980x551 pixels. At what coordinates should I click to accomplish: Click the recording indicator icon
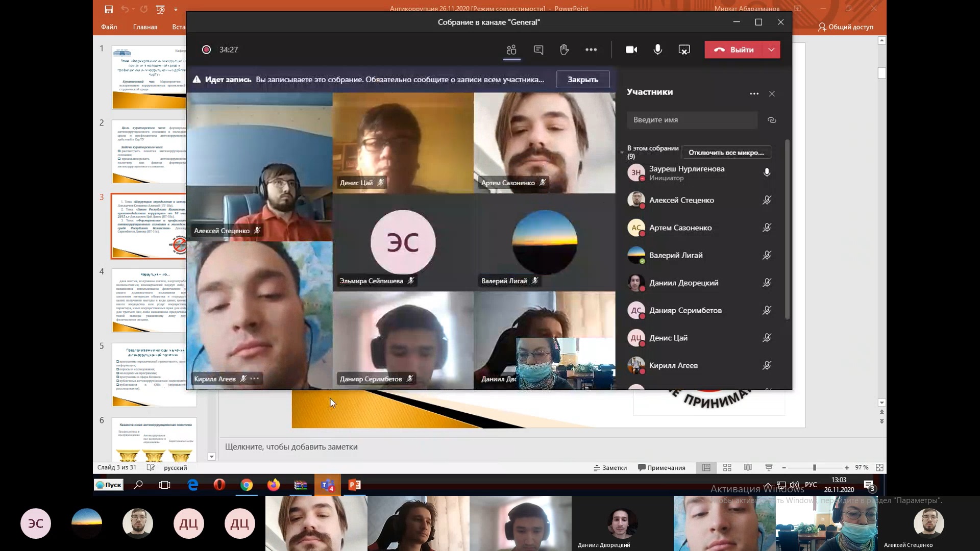(x=206, y=49)
